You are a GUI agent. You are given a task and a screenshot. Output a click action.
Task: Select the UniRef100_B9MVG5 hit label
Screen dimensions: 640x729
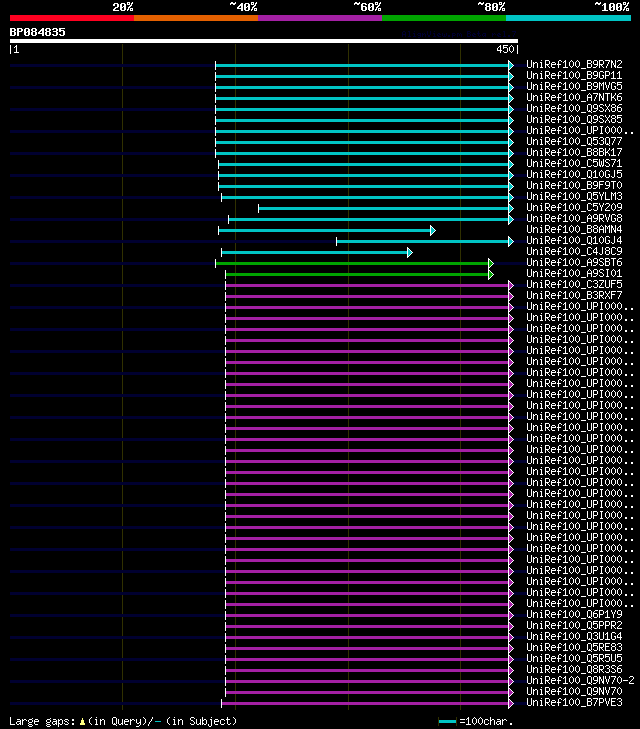coord(574,86)
